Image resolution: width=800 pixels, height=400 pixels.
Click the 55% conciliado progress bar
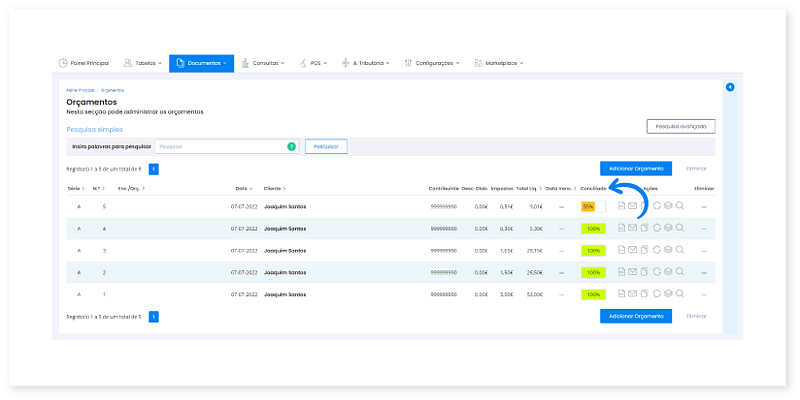593,206
